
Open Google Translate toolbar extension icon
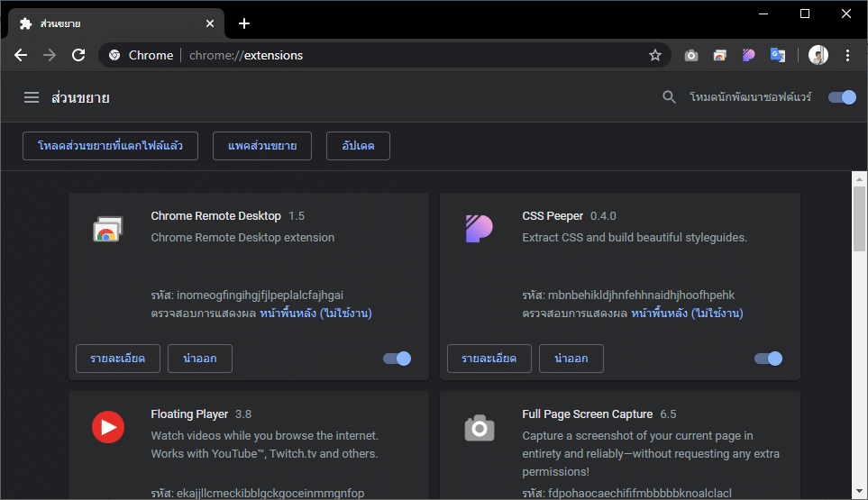[x=778, y=55]
